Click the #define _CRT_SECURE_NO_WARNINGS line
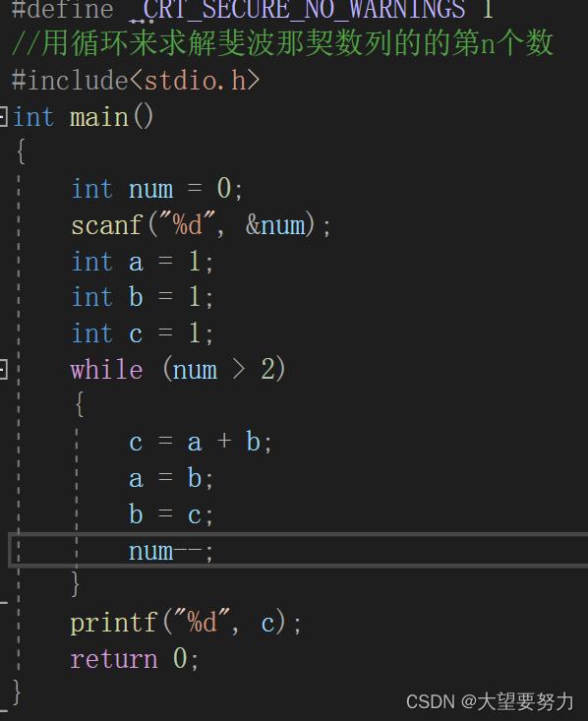 253,9
